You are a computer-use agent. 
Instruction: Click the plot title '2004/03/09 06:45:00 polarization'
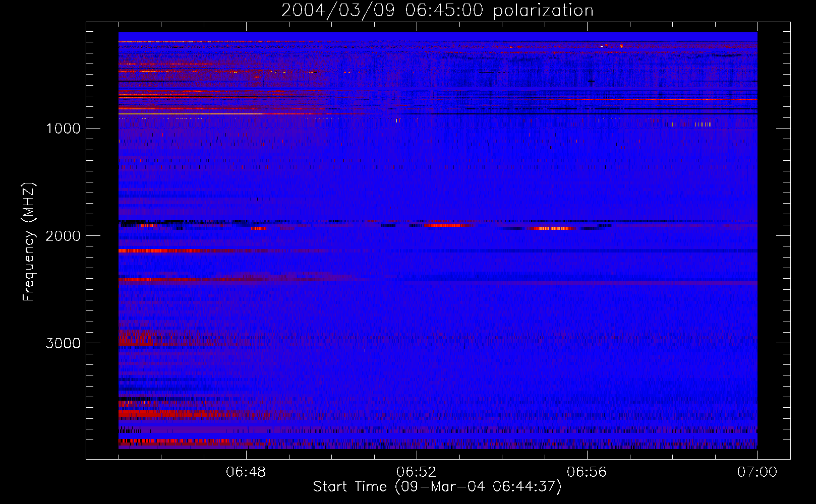[x=437, y=11]
